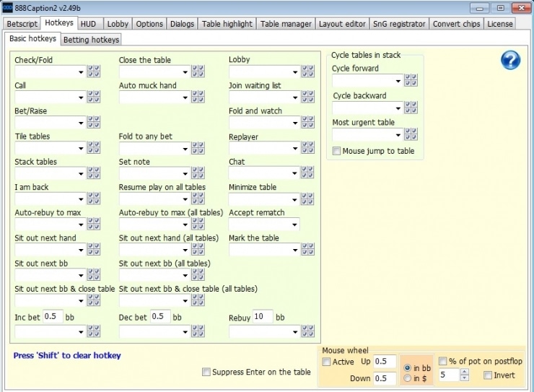Image resolution: width=534 pixels, height=392 pixels.
Task: Click the modifier grid icon beside I am back
Action: tap(94, 199)
